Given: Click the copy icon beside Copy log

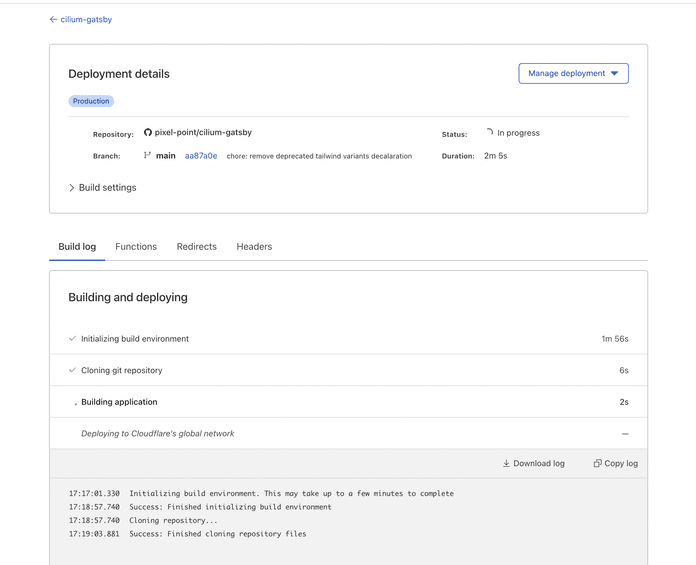Looking at the screenshot, I should (598, 464).
